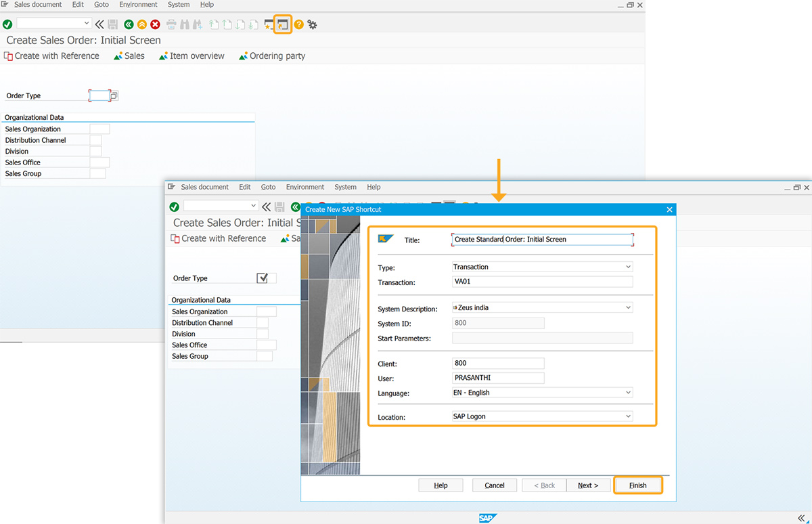Click First Page icon in back window toolbar
This screenshot has height=524, width=812.
point(214,24)
